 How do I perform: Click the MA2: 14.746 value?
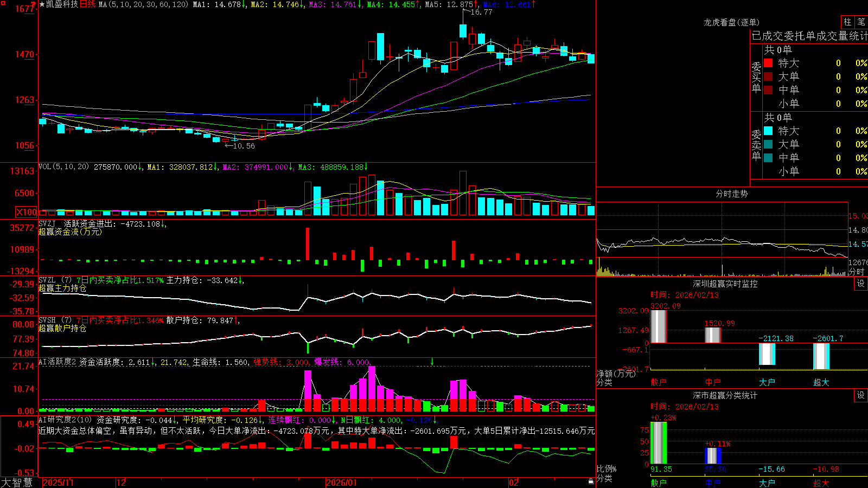277,4
